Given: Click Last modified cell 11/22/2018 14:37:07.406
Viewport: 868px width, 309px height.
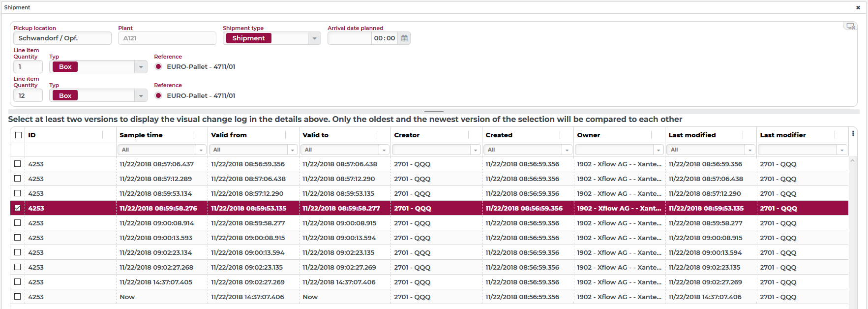Looking at the screenshot, I should pyautogui.click(x=705, y=297).
